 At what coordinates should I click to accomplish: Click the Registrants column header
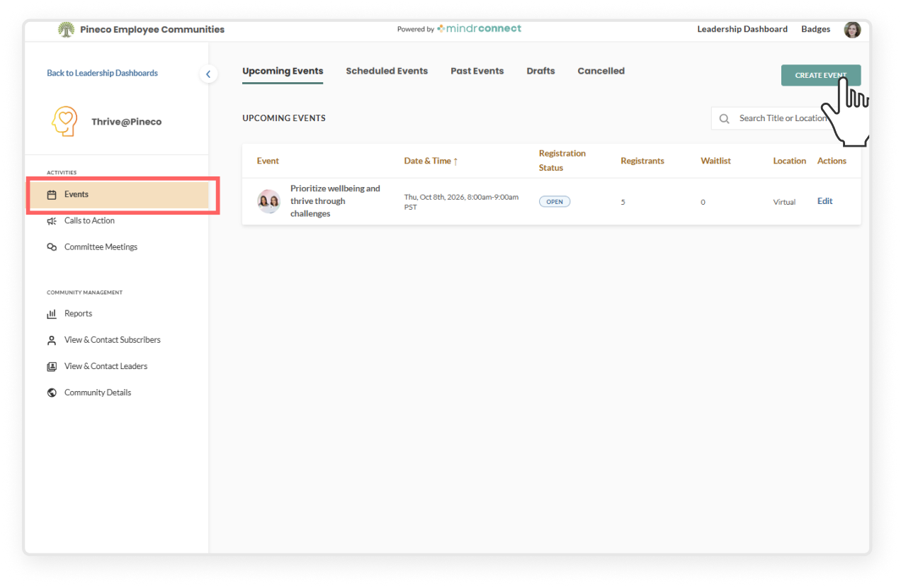click(x=642, y=161)
